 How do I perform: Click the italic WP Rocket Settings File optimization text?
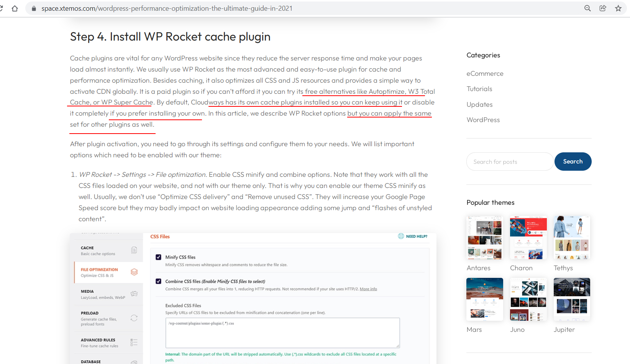143,175
